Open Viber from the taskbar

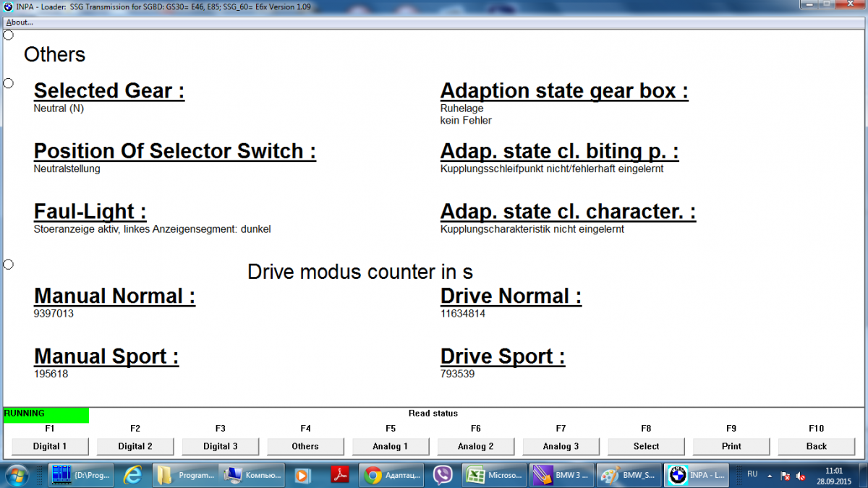(x=443, y=476)
